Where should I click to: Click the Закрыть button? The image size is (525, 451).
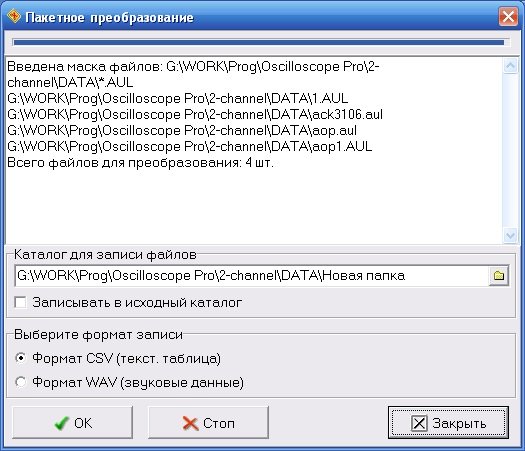[448, 423]
